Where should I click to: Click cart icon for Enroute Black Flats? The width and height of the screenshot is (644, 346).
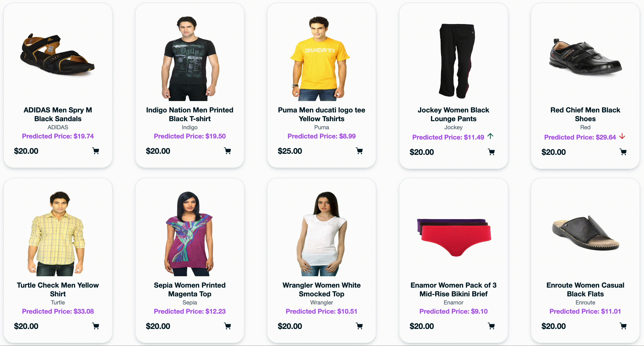(x=623, y=326)
